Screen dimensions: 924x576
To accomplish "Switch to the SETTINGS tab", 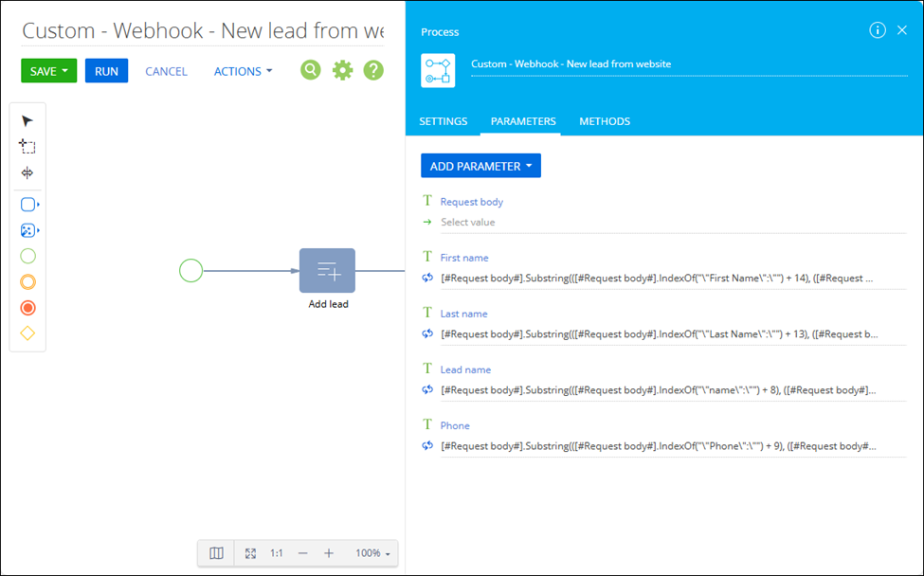I will tap(444, 121).
